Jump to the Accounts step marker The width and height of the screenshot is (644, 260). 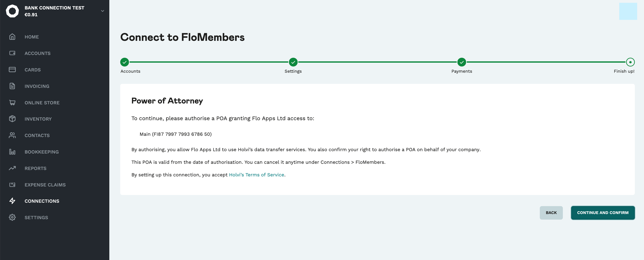[x=124, y=62]
